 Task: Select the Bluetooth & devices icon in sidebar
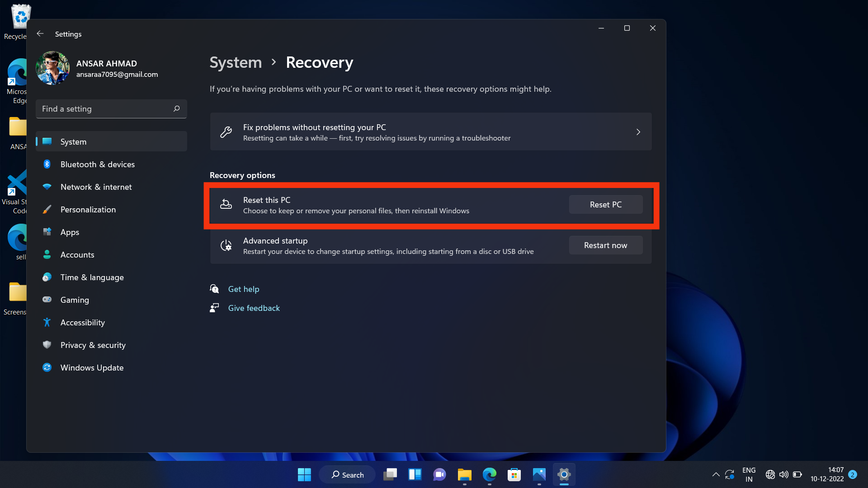point(47,164)
